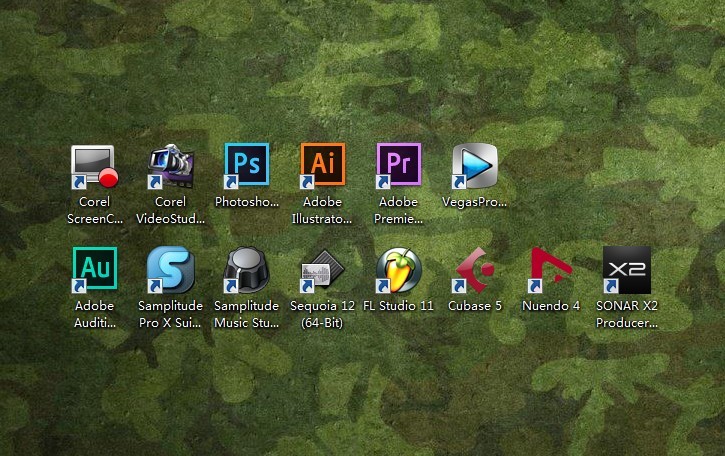This screenshot has width=725, height=456.
Task: Select the Corel ScreenCap desktop shortcut icon
Action: pos(94,167)
